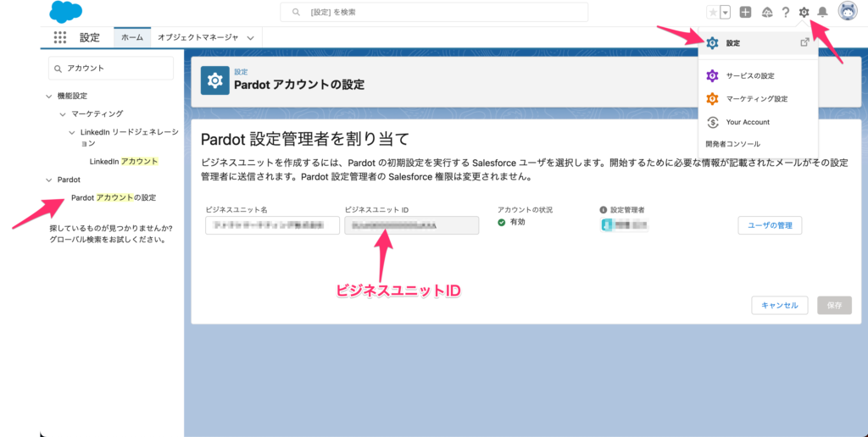Click the ビジネスユニット名 input field

272,225
